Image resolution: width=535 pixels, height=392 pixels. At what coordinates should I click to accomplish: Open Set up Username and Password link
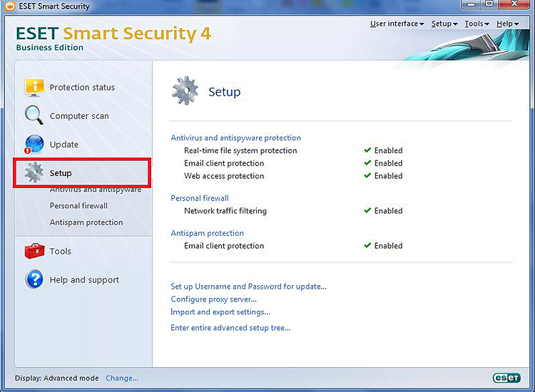248,287
